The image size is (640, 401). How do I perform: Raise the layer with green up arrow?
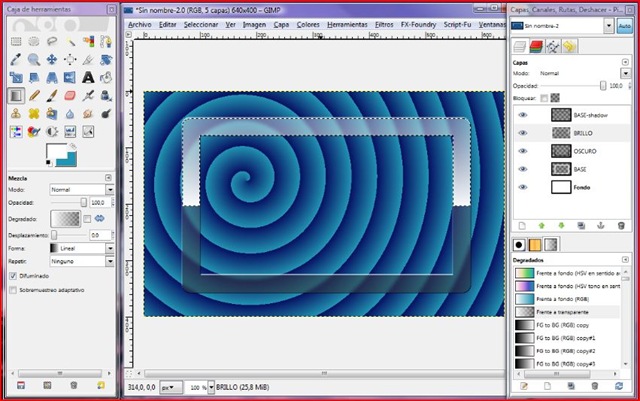(x=542, y=225)
